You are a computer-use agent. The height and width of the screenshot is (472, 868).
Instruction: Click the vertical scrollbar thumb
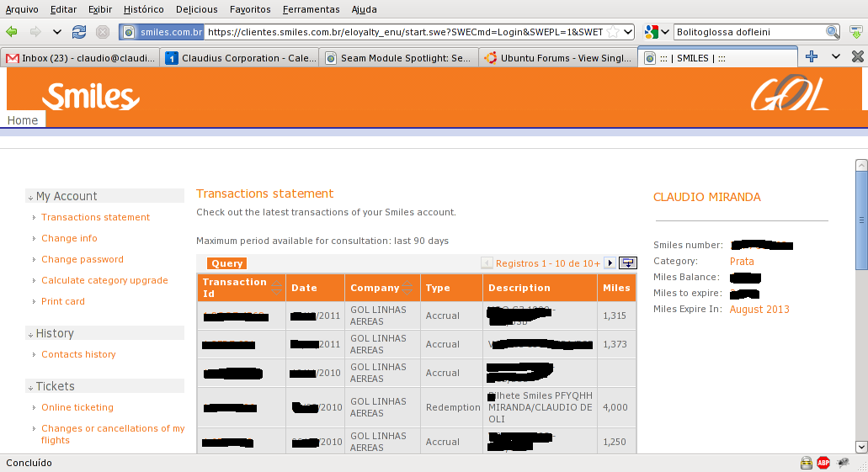861,220
